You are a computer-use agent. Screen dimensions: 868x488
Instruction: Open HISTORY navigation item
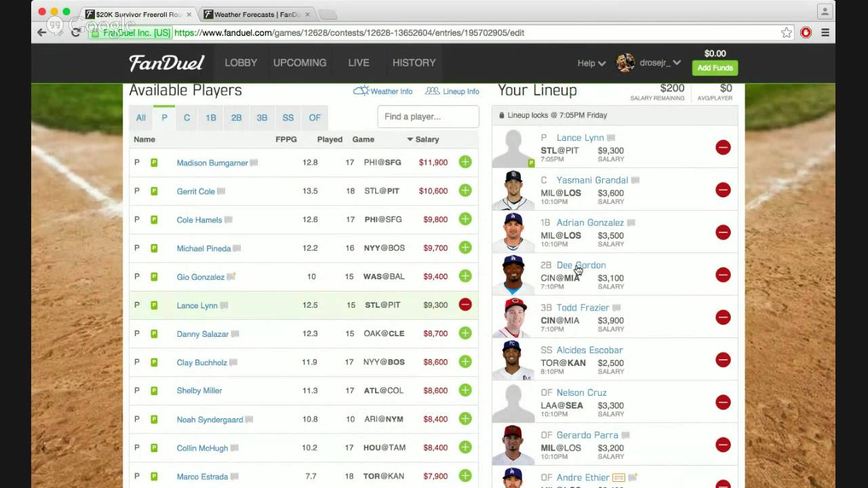414,62
